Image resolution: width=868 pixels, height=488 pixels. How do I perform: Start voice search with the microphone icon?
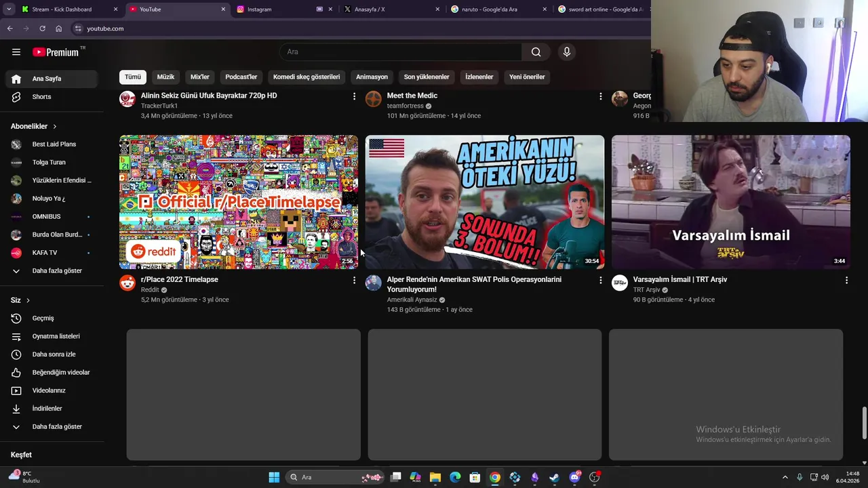(567, 52)
